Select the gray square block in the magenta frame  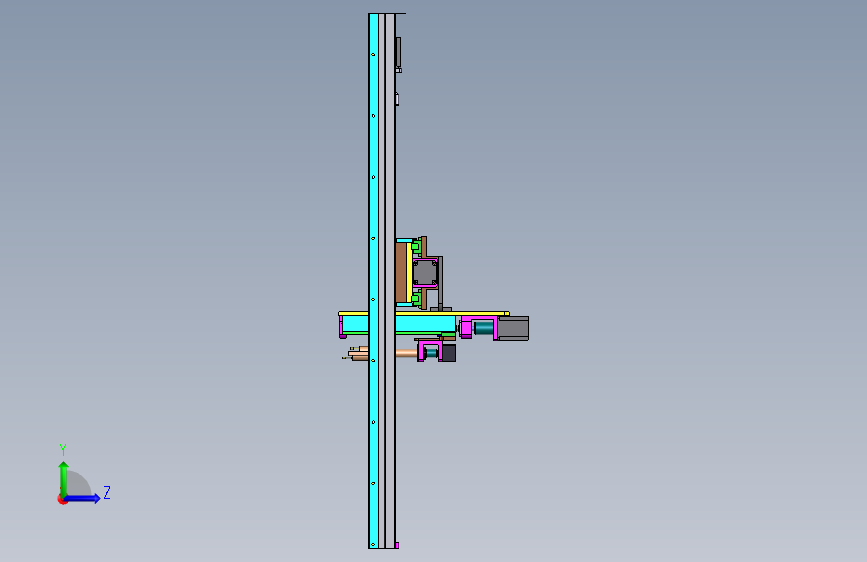click(425, 273)
